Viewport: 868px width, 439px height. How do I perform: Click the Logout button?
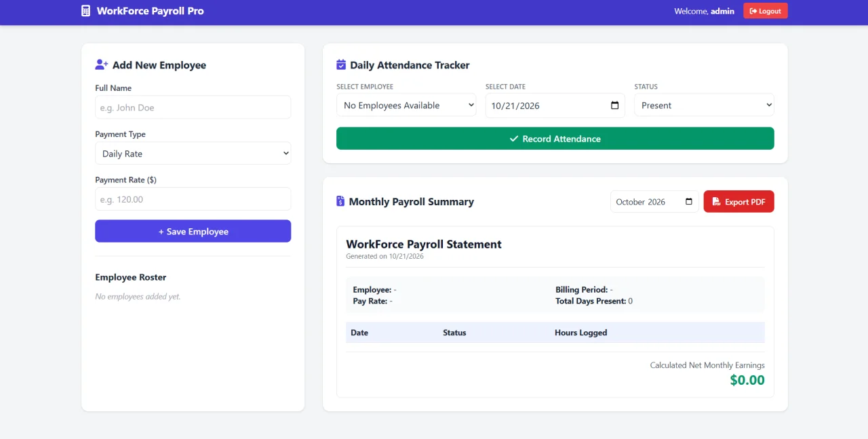pyautogui.click(x=766, y=11)
